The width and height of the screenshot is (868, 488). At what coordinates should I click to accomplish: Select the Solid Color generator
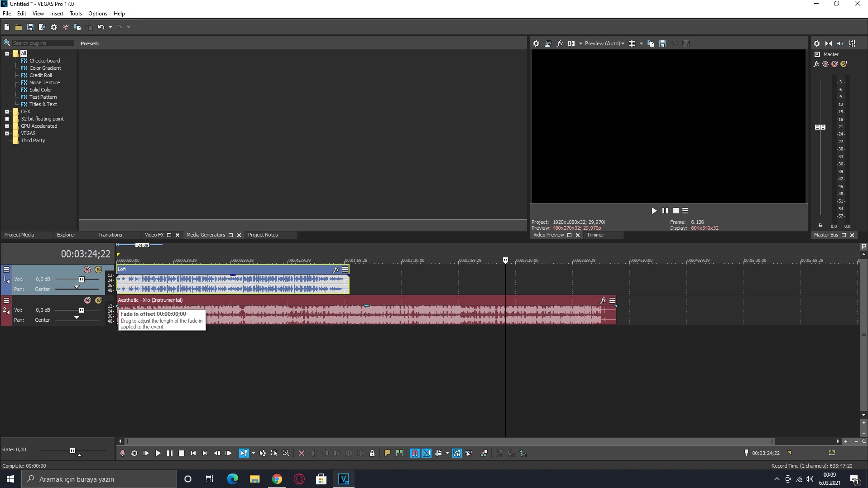coord(41,90)
